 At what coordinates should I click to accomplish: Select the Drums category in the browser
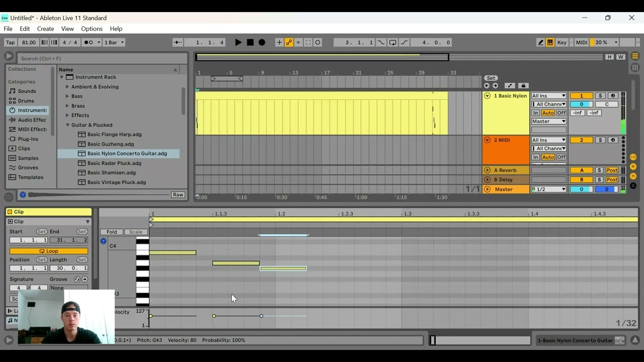(x=26, y=101)
